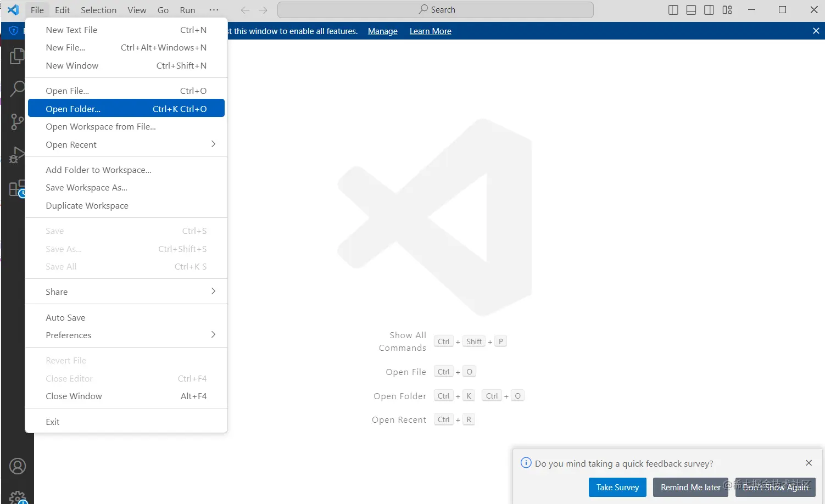Click the Open Folder watermark label
This screenshot has width=825, height=504.
[x=400, y=396]
